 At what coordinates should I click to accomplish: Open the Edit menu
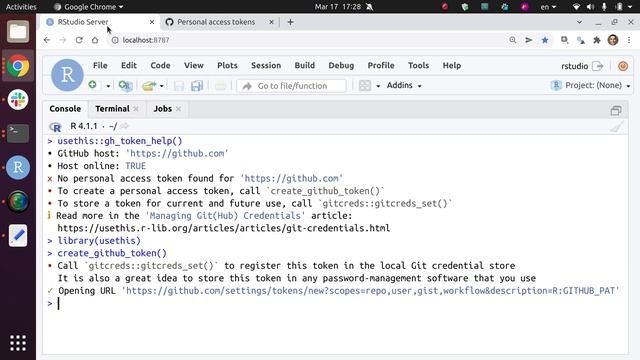pos(129,65)
